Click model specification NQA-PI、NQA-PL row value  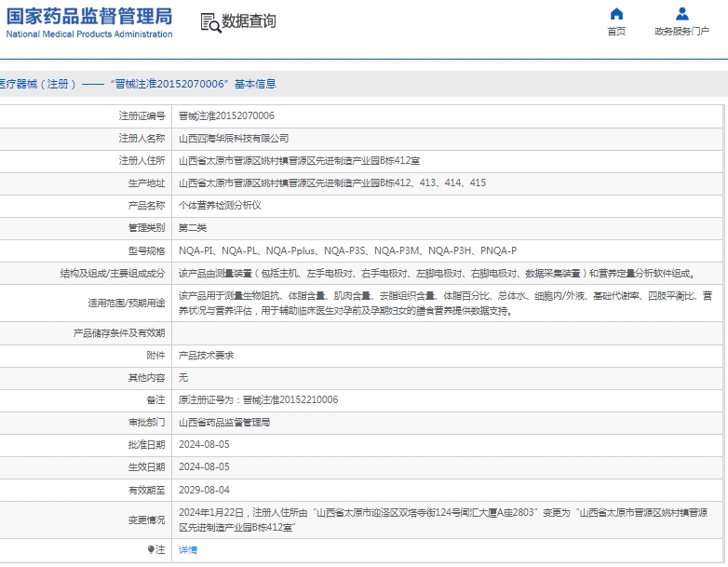(x=348, y=250)
